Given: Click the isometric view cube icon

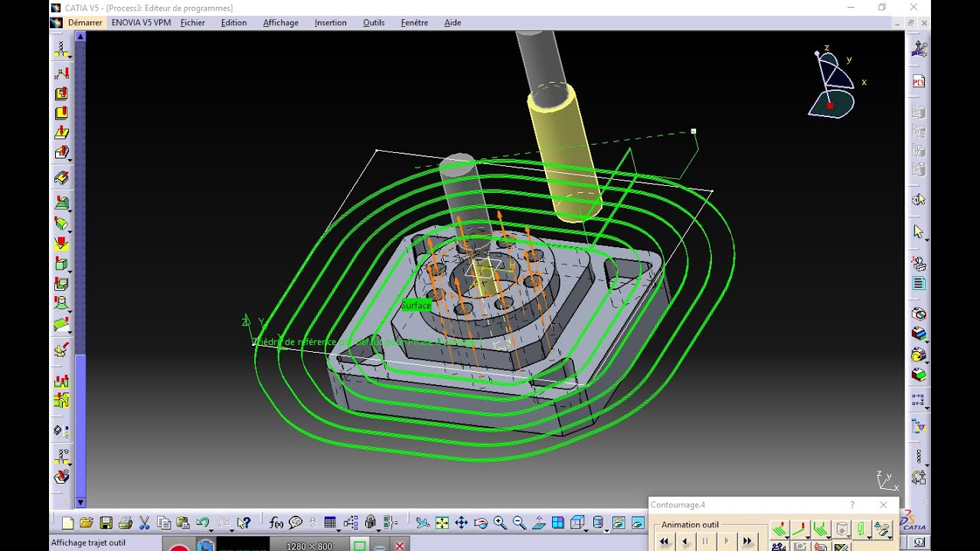Looking at the screenshot, I should 577,523.
